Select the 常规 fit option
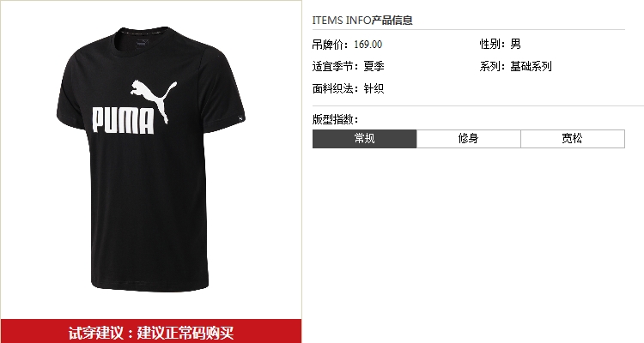Screen dimensions: 644x343 364,139
